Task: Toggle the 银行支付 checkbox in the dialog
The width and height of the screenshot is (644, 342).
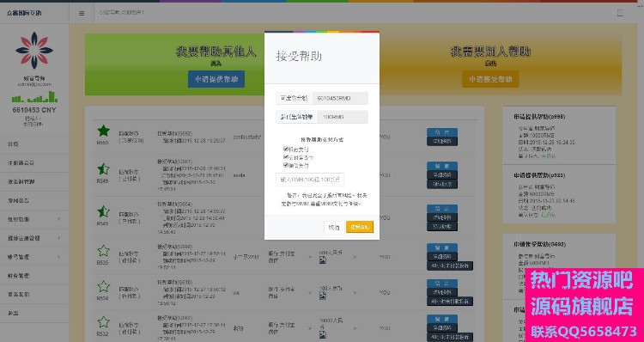Action: (x=286, y=150)
